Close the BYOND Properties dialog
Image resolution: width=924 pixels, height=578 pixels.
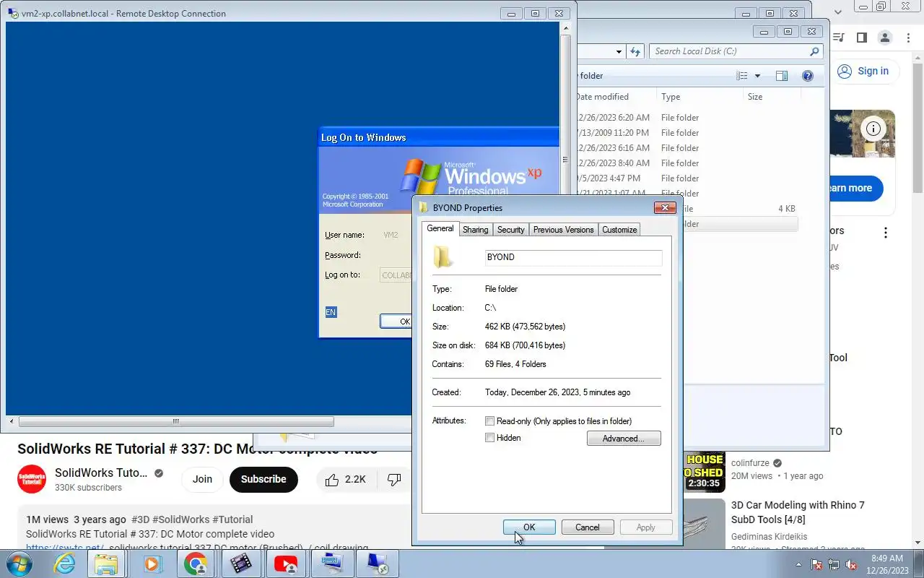point(665,208)
